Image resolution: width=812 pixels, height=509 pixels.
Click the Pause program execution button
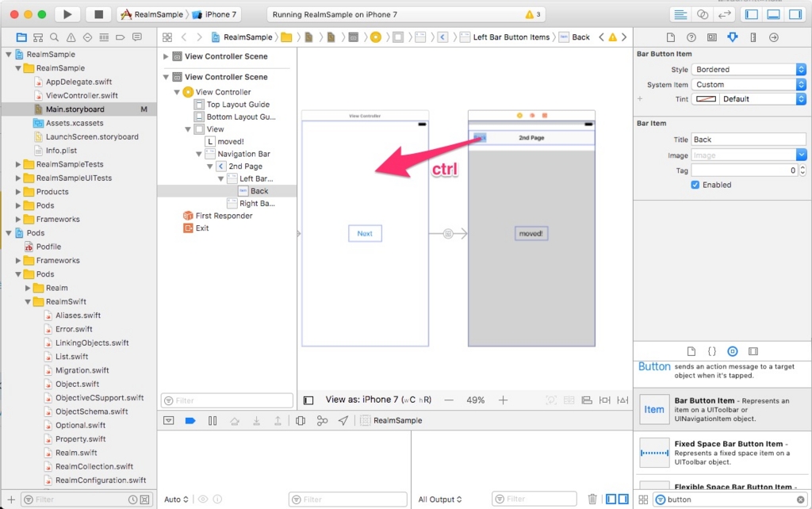coord(213,420)
